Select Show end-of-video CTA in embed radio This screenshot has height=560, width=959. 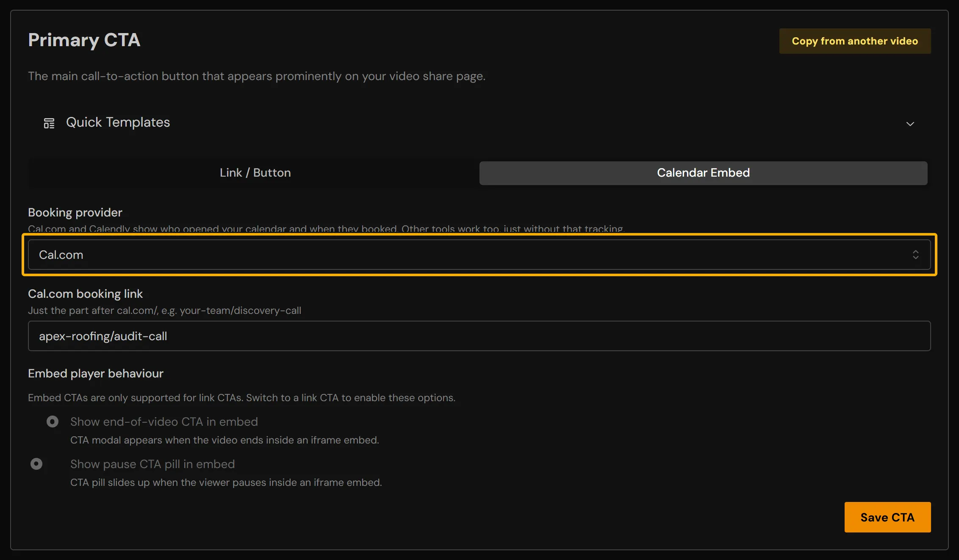[x=53, y=422]
